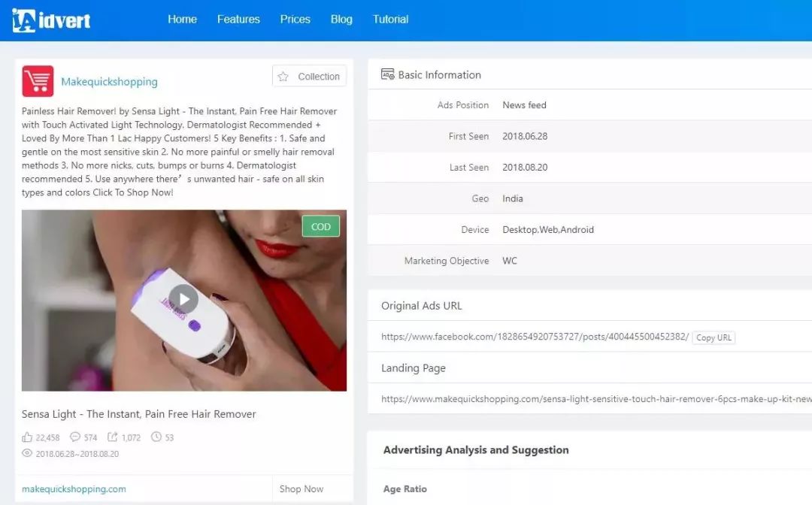Select the 574 comments count
The image size is (812, 505).
coord(91,437)
